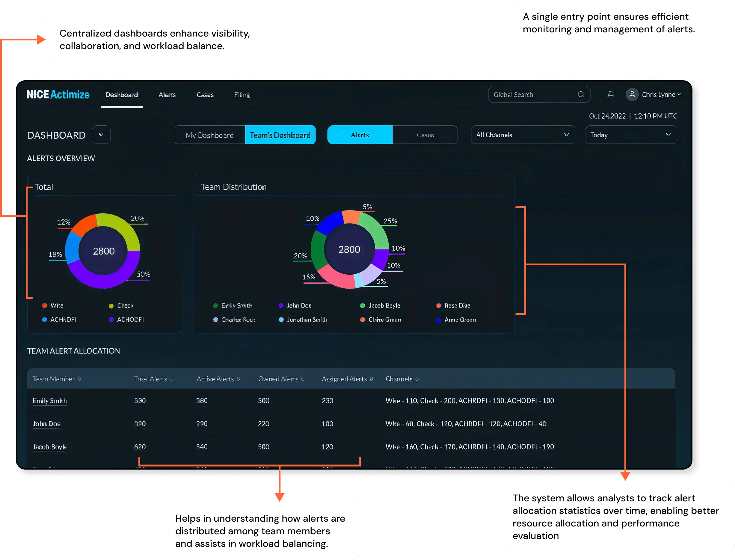Expand the DASHBOARD chevron dropdown

point(101,135)
